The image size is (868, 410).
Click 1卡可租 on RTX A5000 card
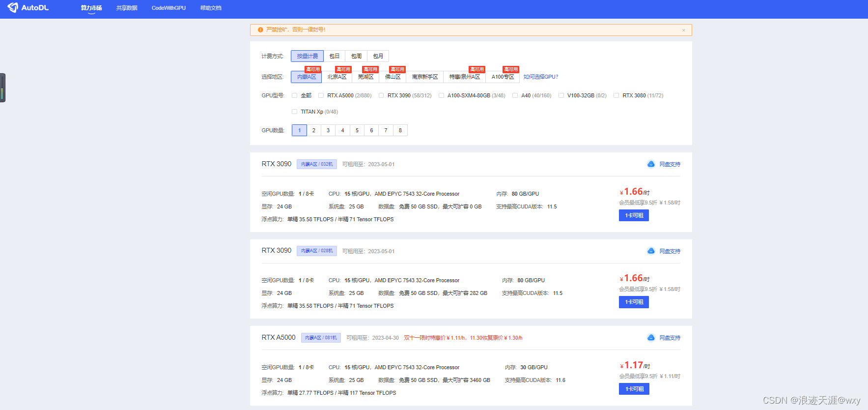pos(634,389)
